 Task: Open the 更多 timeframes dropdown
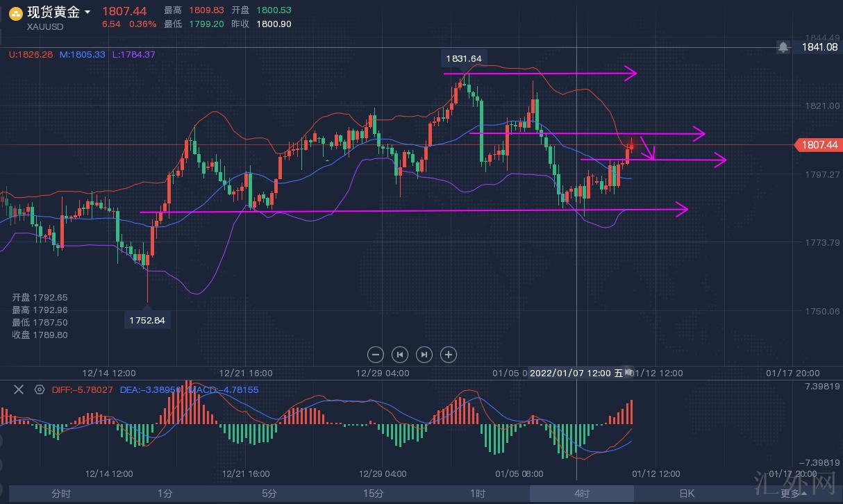[792, 494]
